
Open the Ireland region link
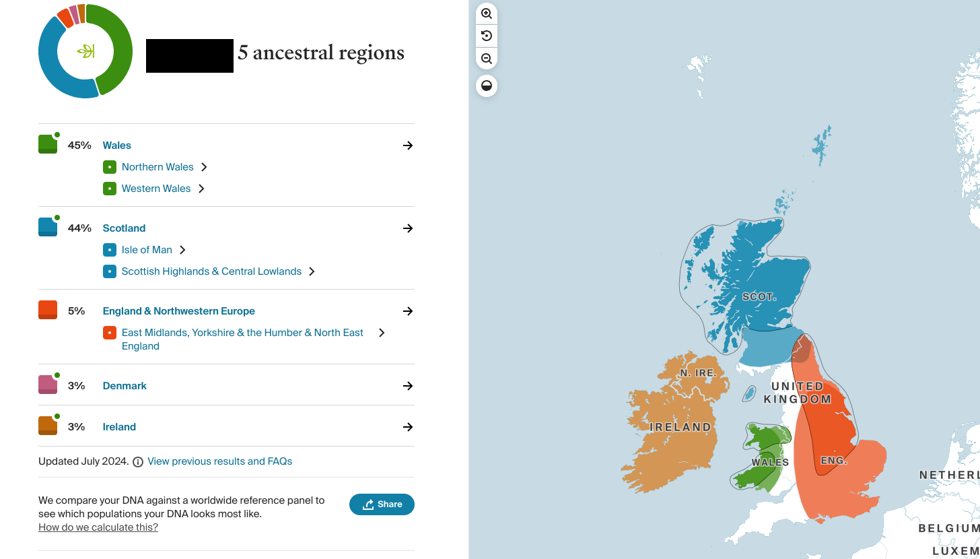(119, 427)
